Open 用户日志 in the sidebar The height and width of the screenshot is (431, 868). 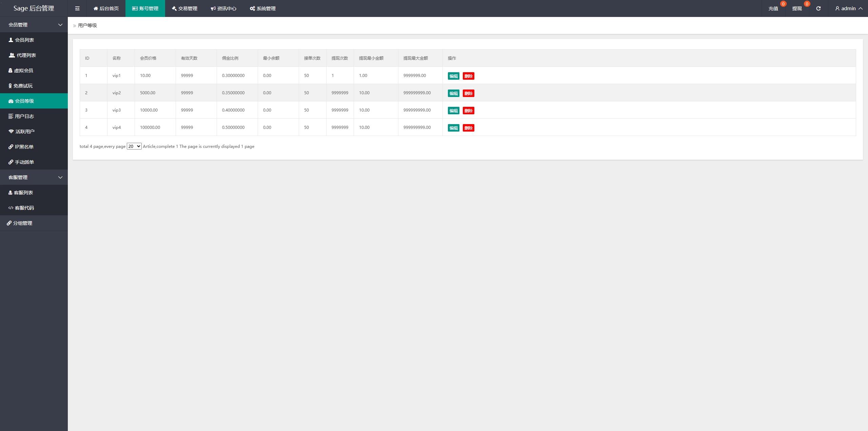click(24, 116)
